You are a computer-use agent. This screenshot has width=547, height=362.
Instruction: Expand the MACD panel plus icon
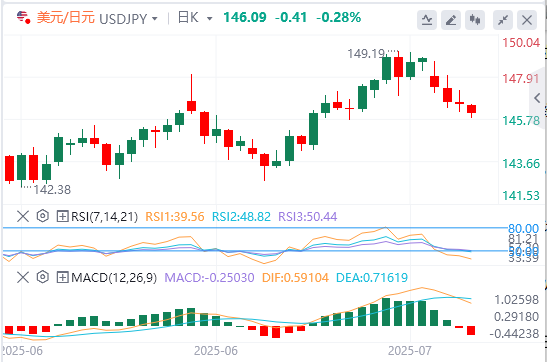(x=62, y=278)
